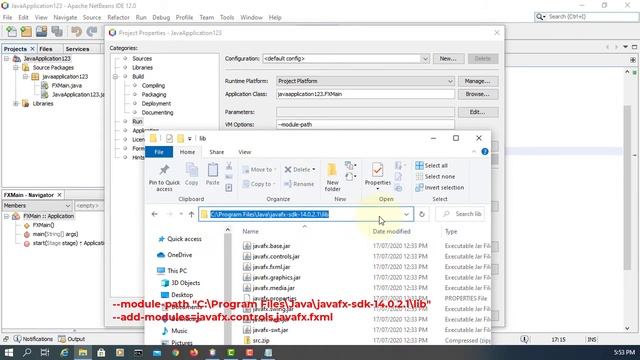Collapse the Build category in Project Properties
Viewport: 640px width, 360px height.
[x=116, y=77]
